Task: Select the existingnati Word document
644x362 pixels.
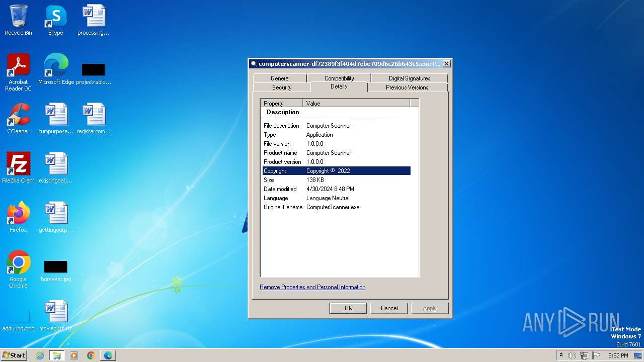Action: coord(56,168)
